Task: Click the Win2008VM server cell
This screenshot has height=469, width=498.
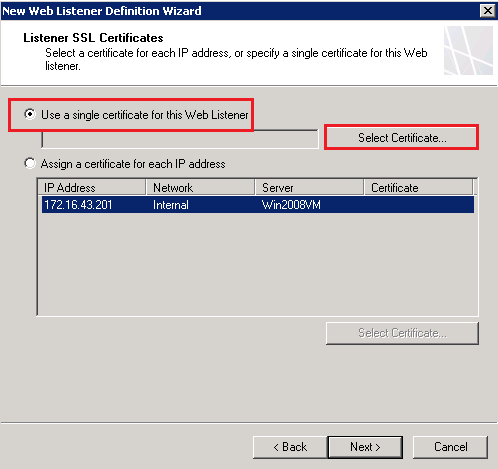Action: pyautogui.click(x=291, y=205)
